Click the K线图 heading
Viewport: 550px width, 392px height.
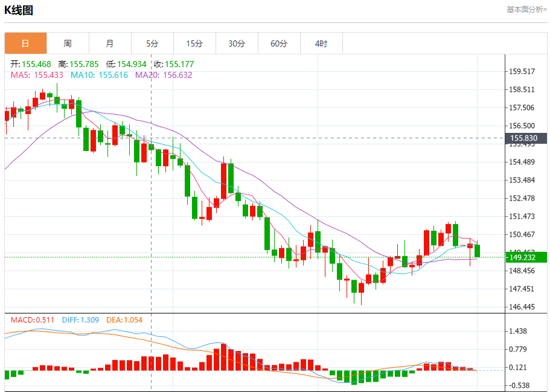click(19, 10)
